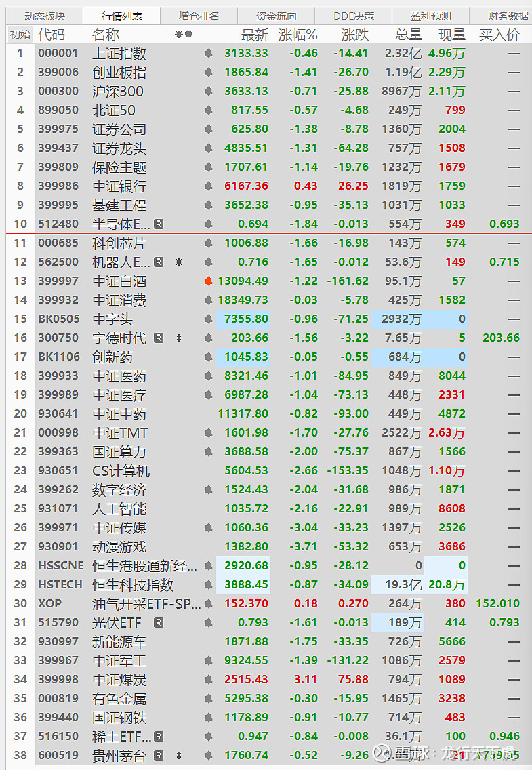This screenshot has width=532, height=770.
Task: Click latest price 1060.36 of 中证传媒
Action: 246,528
